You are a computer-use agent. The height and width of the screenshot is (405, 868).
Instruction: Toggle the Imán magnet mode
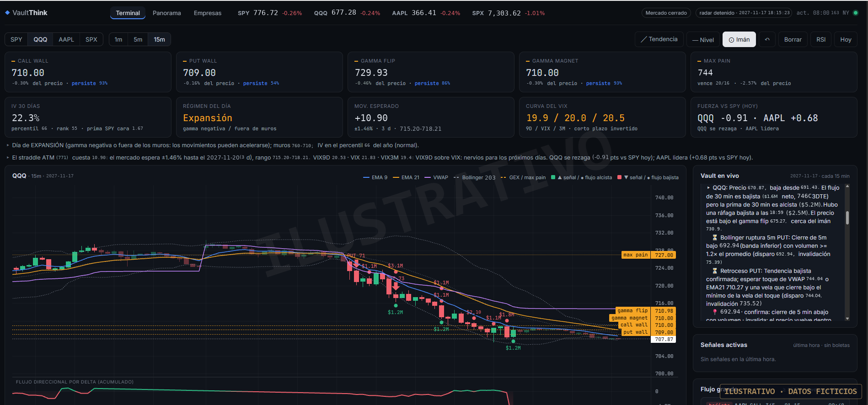tap(739, 40)
